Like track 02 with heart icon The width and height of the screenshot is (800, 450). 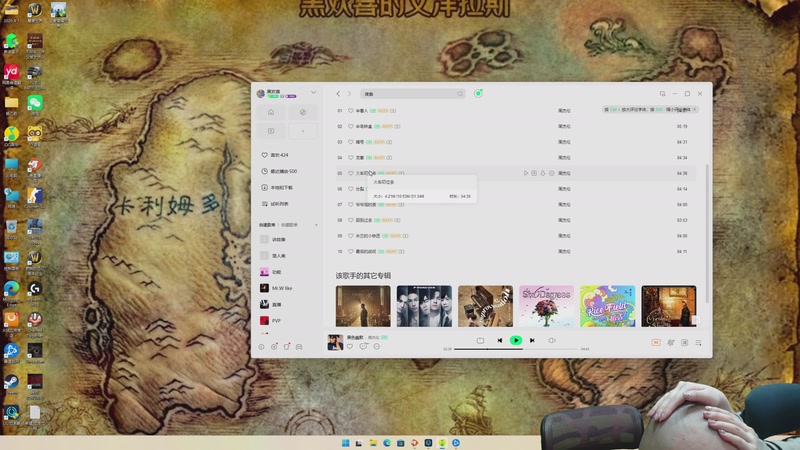pos(351,126)
